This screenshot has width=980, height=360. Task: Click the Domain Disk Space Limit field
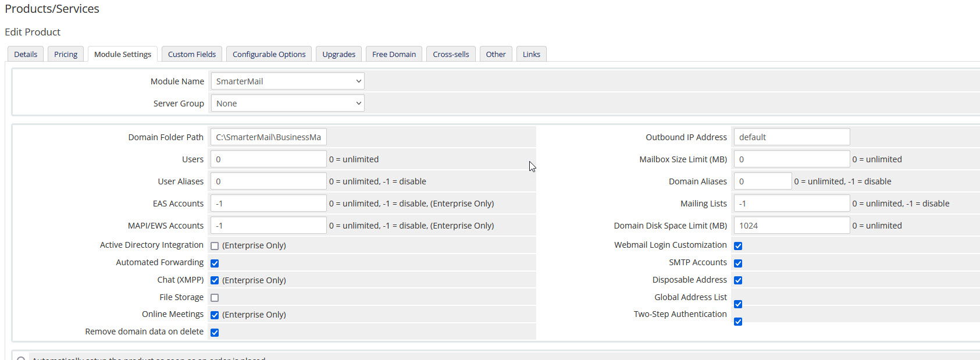[x=791, y=226]
